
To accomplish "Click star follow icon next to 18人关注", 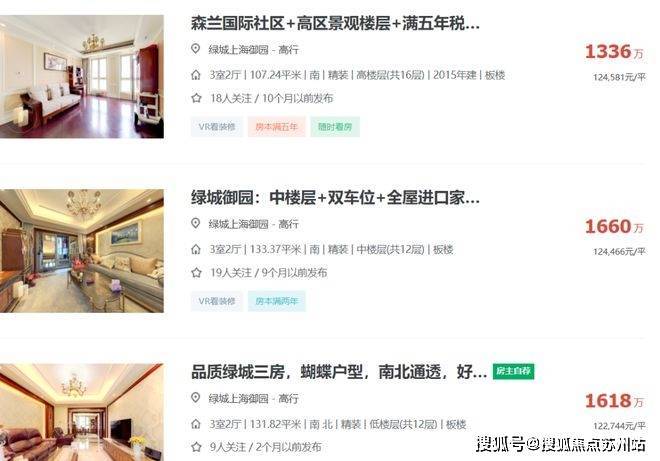I will [x=196, y=98].
